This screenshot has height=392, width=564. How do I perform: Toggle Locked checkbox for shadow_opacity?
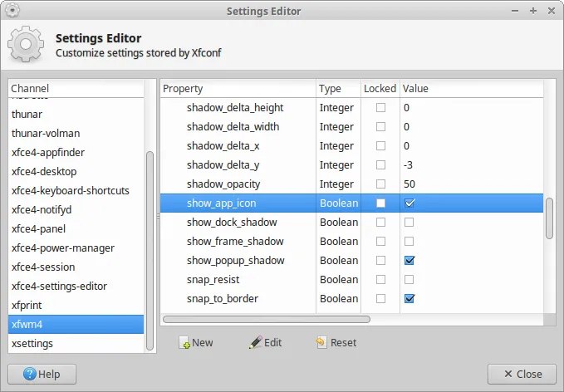(x=380, y=184)
